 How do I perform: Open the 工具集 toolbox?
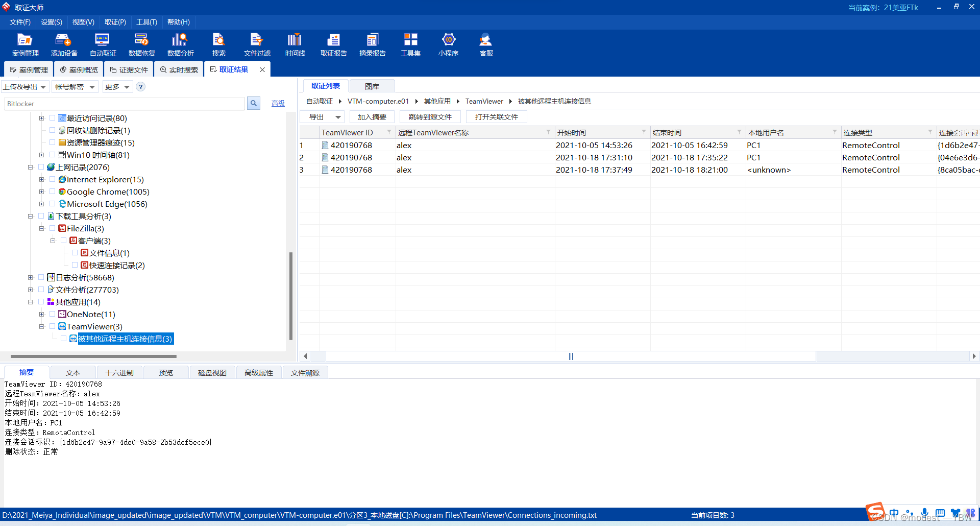[x=410, y=44]
